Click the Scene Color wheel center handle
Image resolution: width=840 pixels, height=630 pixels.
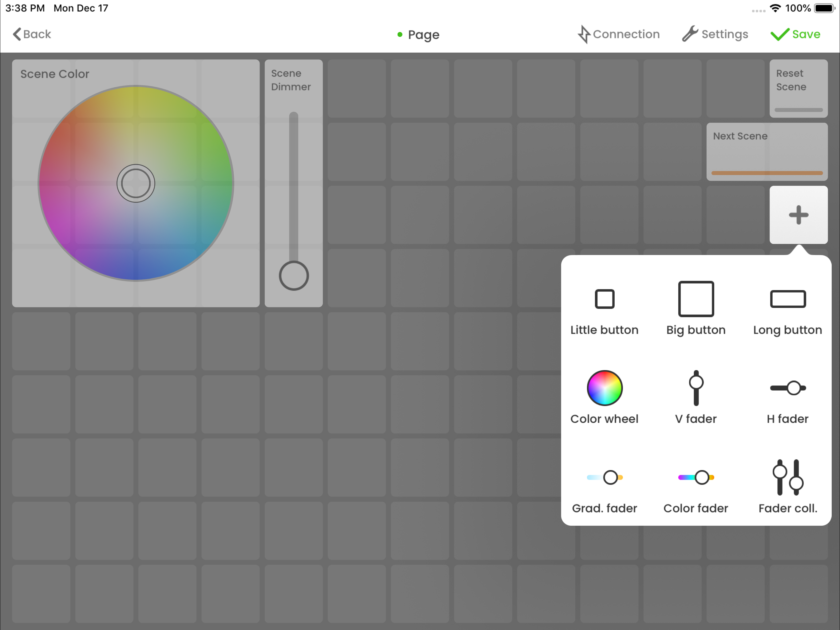tap(136, 183)
